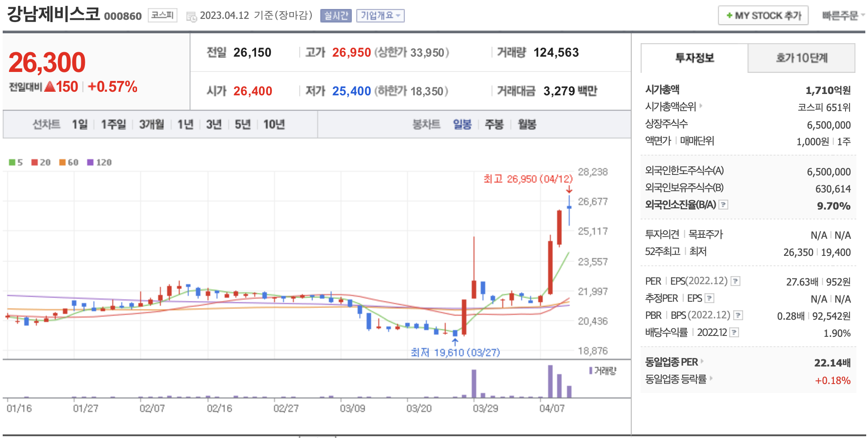Click arrow icon beside 동일업종 PER
Screen dimensions: 868x438
pos(702,361)
